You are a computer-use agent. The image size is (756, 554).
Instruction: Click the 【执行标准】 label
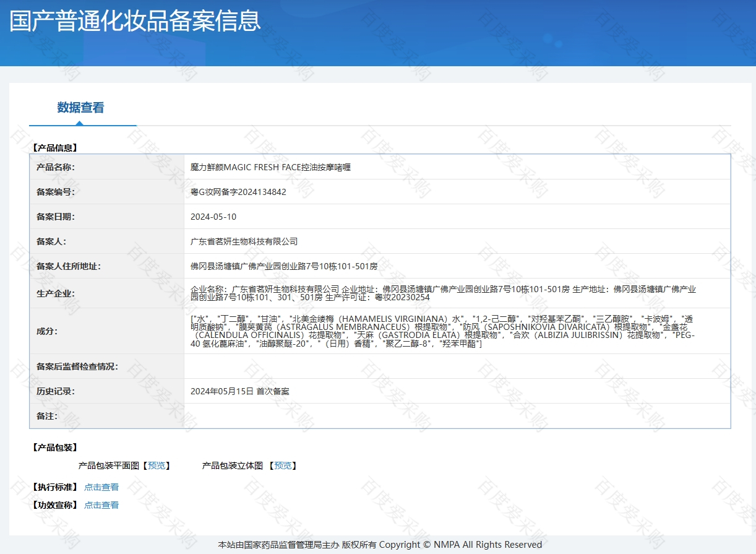tap(54, 487)
